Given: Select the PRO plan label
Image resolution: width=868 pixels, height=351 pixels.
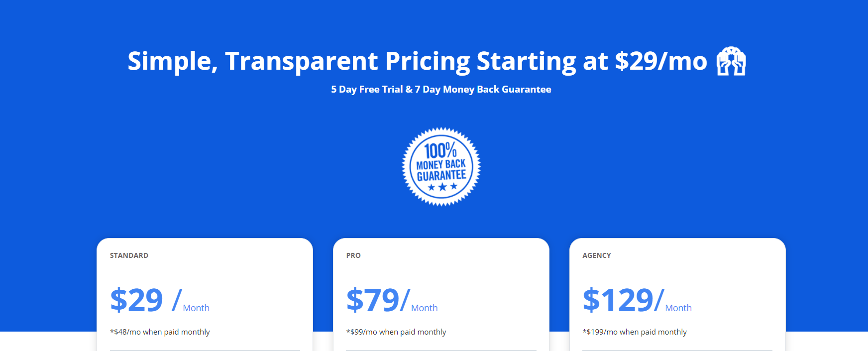Looking at the screenshot, I should click(354, 255).
